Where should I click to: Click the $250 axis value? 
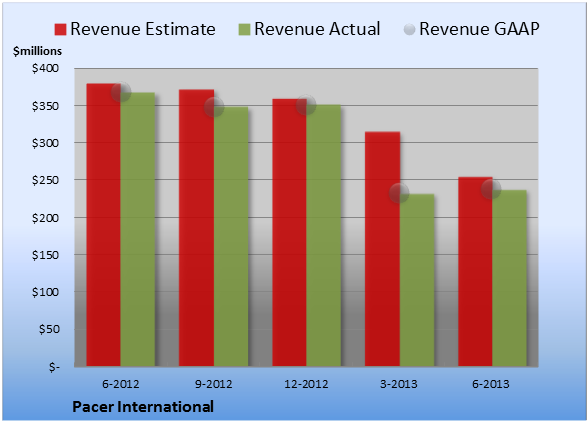coord(45,180)
